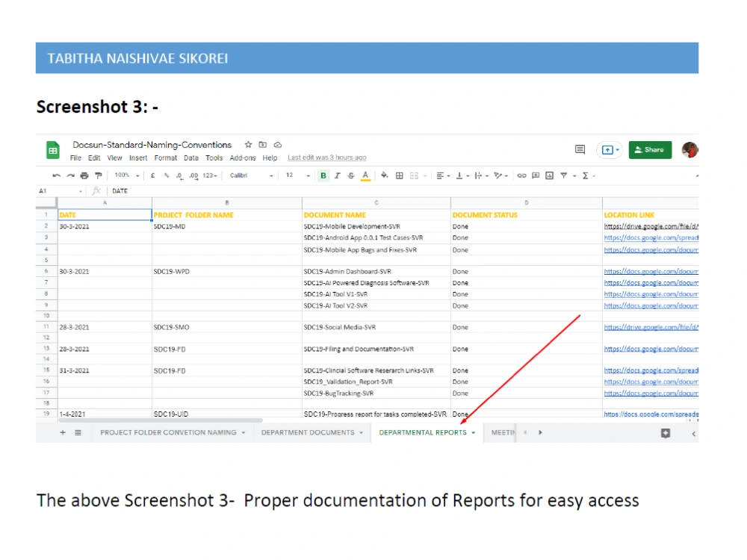Viewport: 747px width, 560px height.
Task: Open the text rotation dropdown
Action: pos(500,175)
